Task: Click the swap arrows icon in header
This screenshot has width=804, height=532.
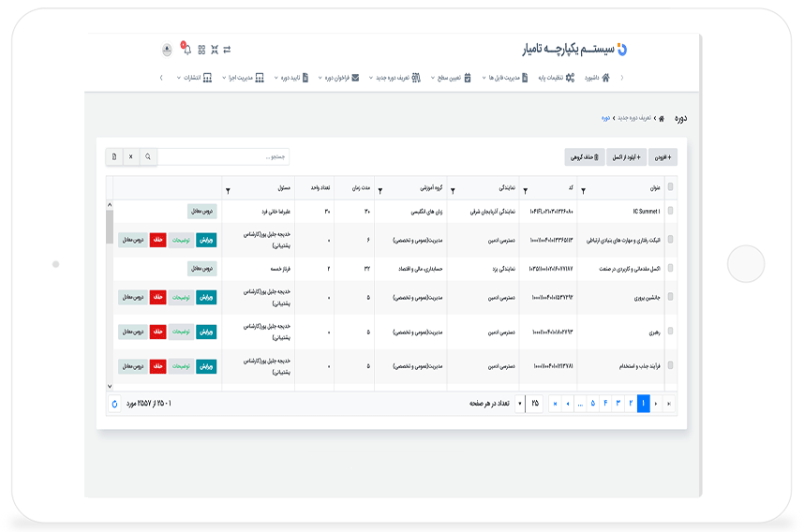Action: click(227, 50)
